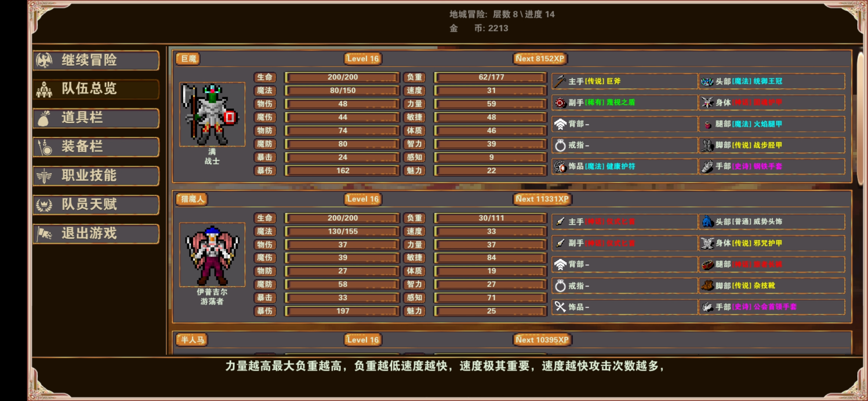Click the 金币: 2213 gold counter
Screen dimensions: 868x401
click(479, 29)
